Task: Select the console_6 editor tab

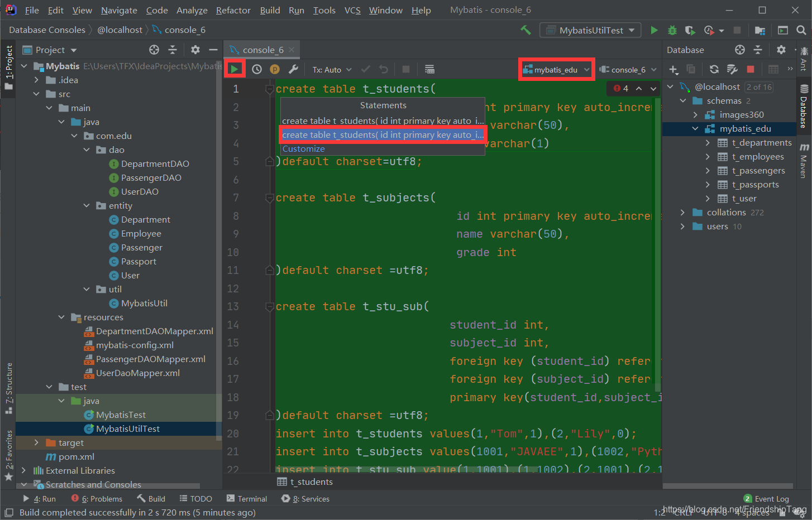Action: pos(262,50)
